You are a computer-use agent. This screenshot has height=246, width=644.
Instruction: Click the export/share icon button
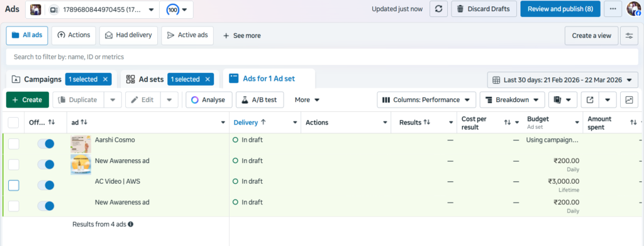pyautogui.click(x=590, y=100)
